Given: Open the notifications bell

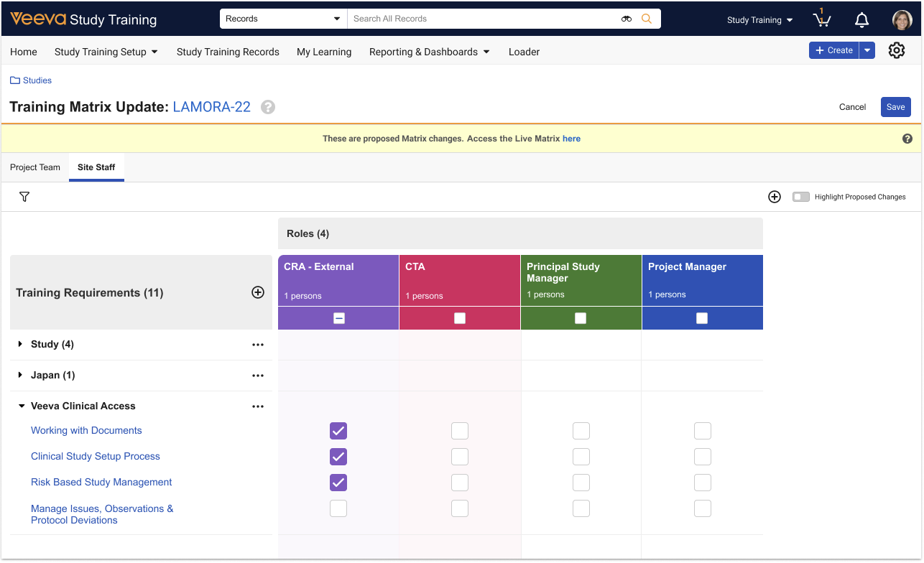Looking at the screenshot, I should tap(861, 20).
